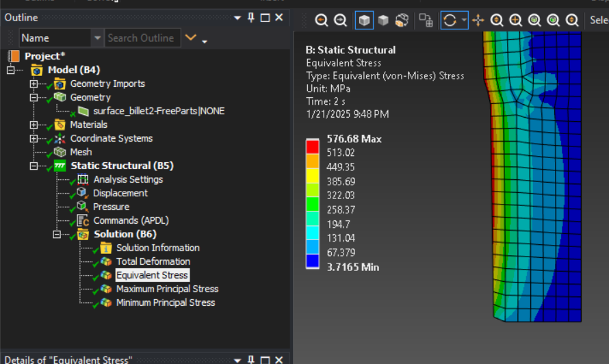Click the 322.03 legend value
The image size is (609, 364).
[341, 196]
